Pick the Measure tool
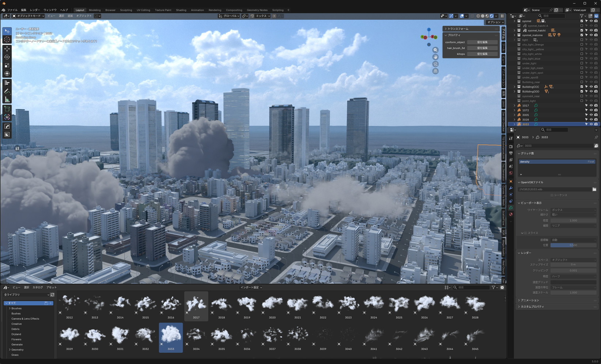The height and width of the screenshot is (364, 601). point(7,100)
